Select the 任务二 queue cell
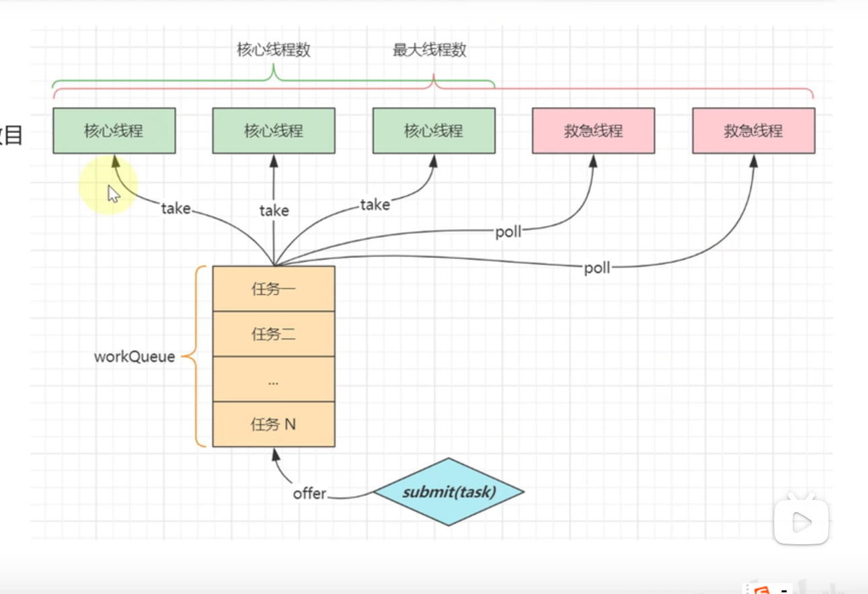The image size is (868, 594). point(274,334)
